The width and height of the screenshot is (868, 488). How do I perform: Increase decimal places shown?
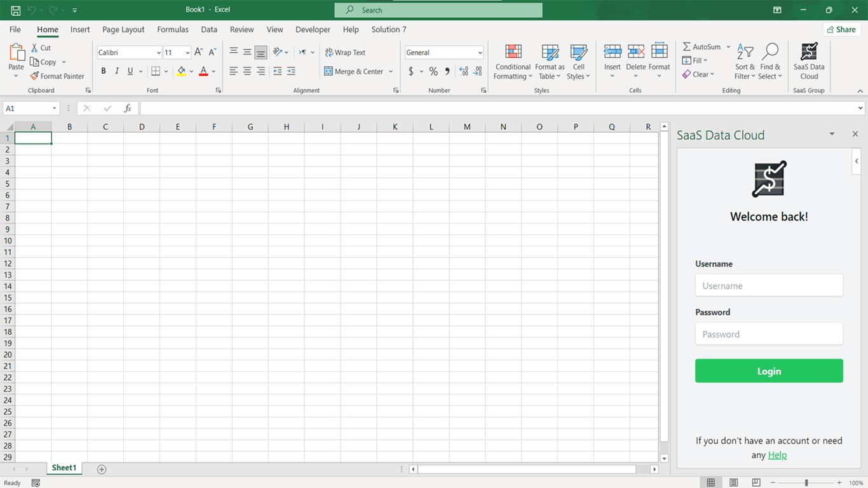[464, 71]
